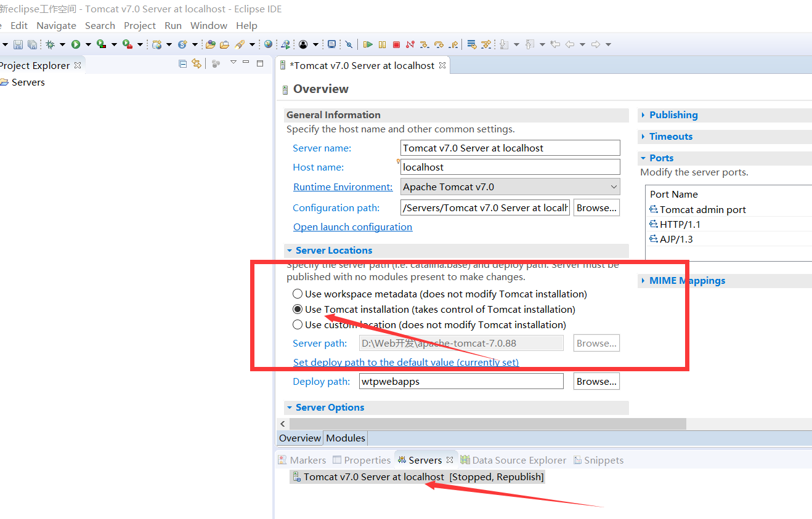Click the Save icon in the toolbar
Screen dimensions: 812x519
18,44
